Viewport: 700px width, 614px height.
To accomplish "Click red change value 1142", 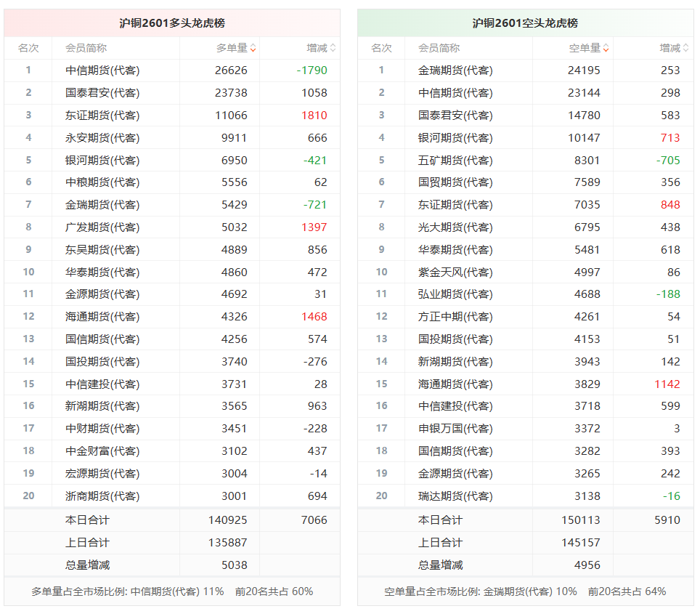I will (667, 384).
